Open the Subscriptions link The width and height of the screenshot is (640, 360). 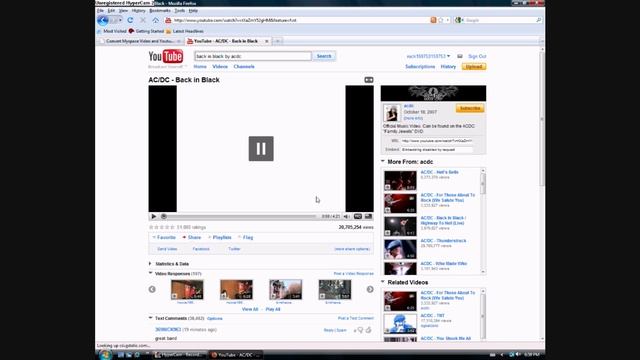click(x=420, y=67)
